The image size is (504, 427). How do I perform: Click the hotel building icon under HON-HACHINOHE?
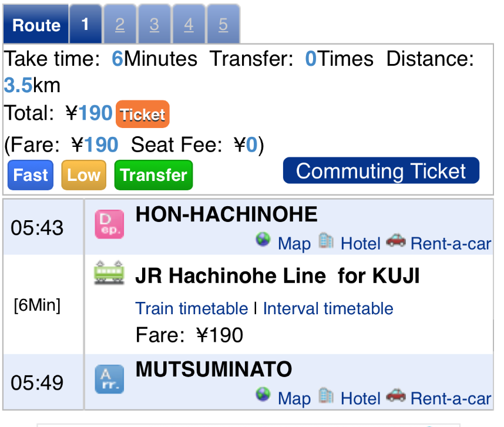(326, 240)
